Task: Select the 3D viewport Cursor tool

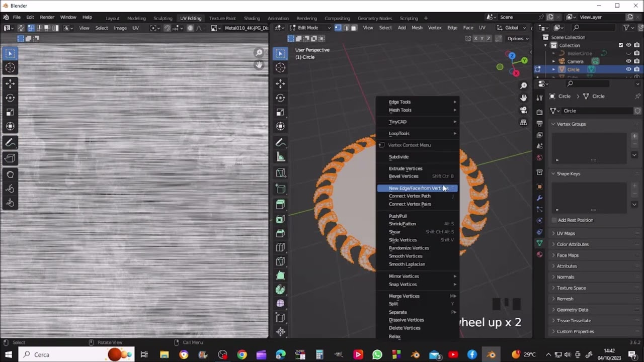Action: (280, 67)
